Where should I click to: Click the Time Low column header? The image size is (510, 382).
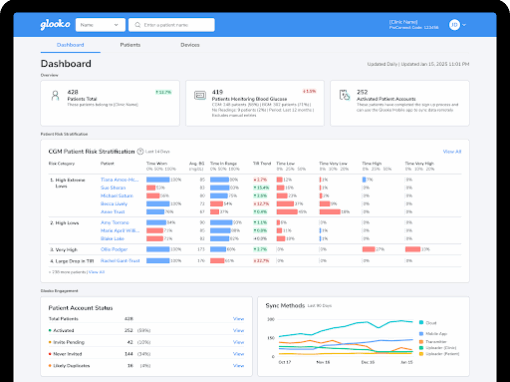(x=285, y=163)
